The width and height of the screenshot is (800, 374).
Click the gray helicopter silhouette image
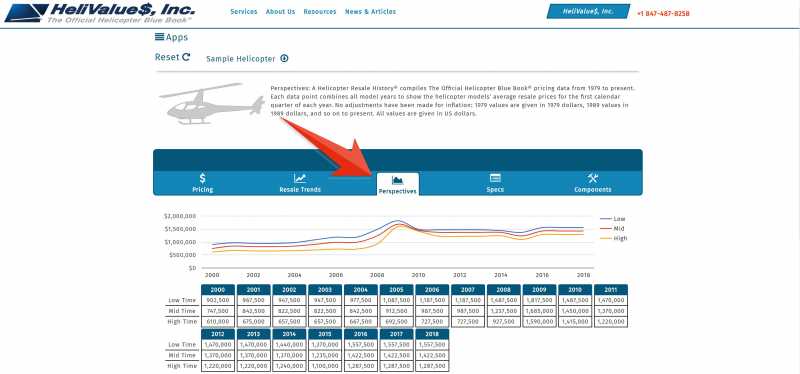[212, 104]
